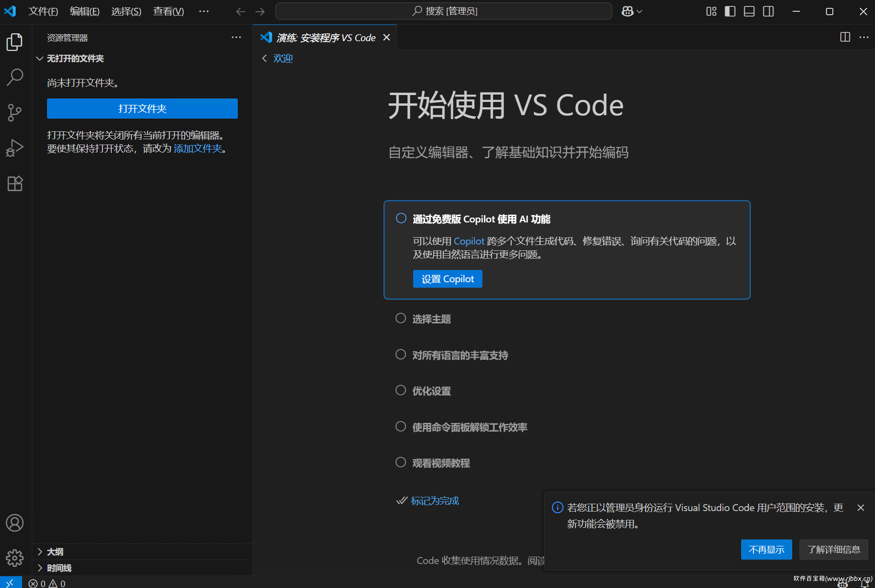Open the Source Control view icon
Viewport: 875px width, 588px height.
15,113
